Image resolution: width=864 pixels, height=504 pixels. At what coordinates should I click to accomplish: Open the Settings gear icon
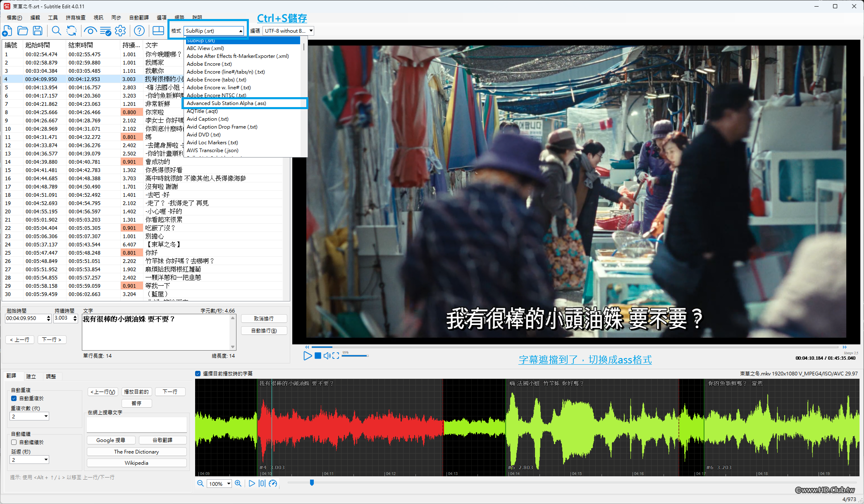pyautogui.click(x=120, y=31)
